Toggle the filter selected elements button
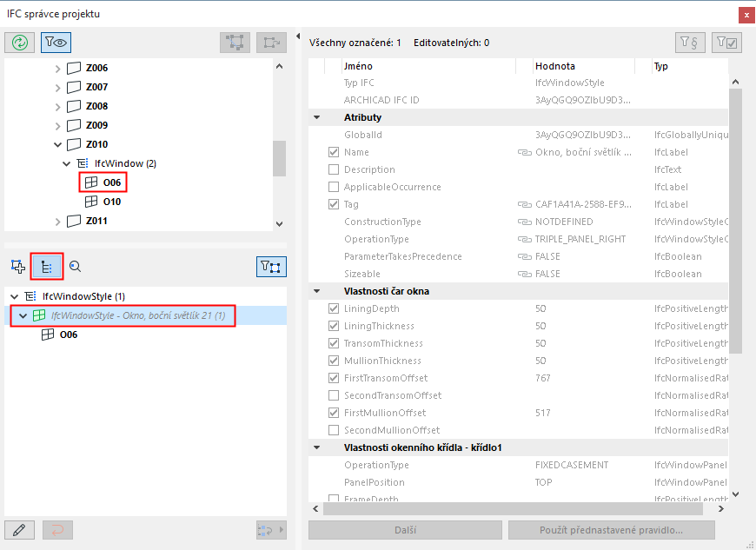This screenshot has height=550, width=756. [271, 267]
